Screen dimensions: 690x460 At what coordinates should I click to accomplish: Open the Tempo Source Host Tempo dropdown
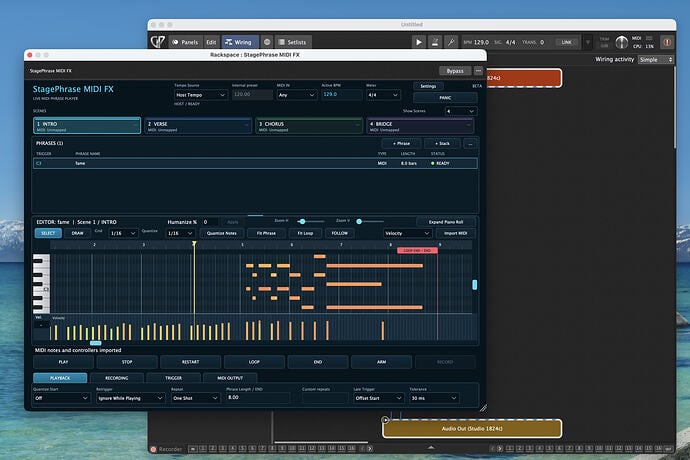[x=201, y=95]
